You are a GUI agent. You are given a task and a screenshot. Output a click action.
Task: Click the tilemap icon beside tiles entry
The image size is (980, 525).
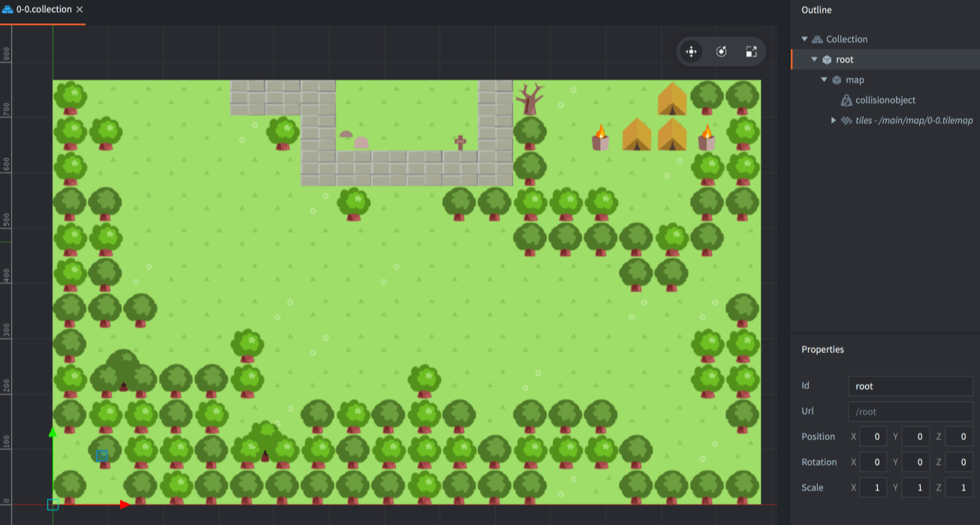(x=846, y=120)
